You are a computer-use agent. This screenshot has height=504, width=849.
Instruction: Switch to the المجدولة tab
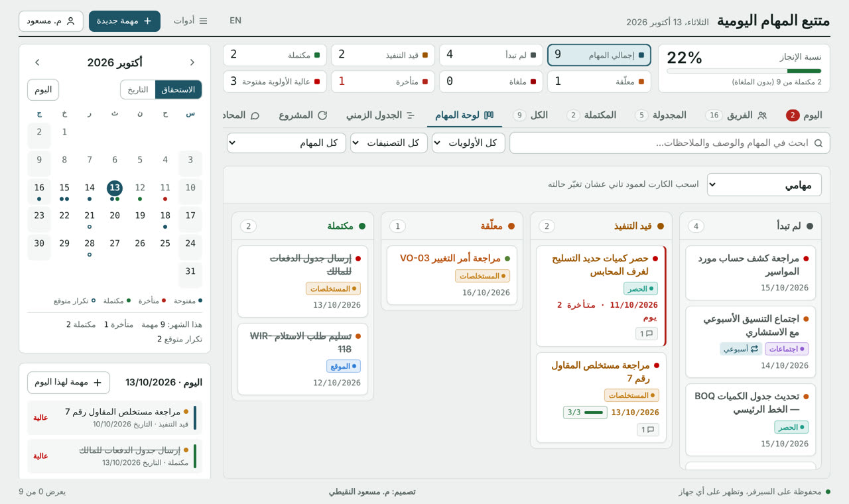(660, 115)
